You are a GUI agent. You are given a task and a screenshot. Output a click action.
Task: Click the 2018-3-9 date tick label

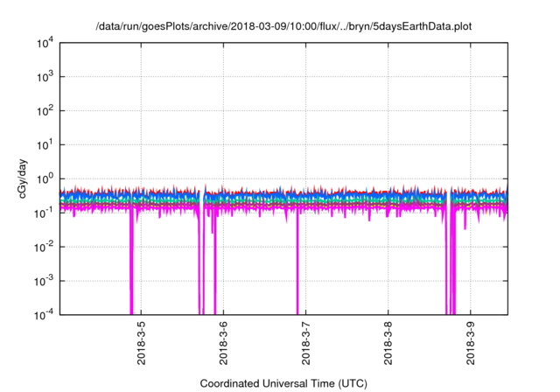point(471,343)
